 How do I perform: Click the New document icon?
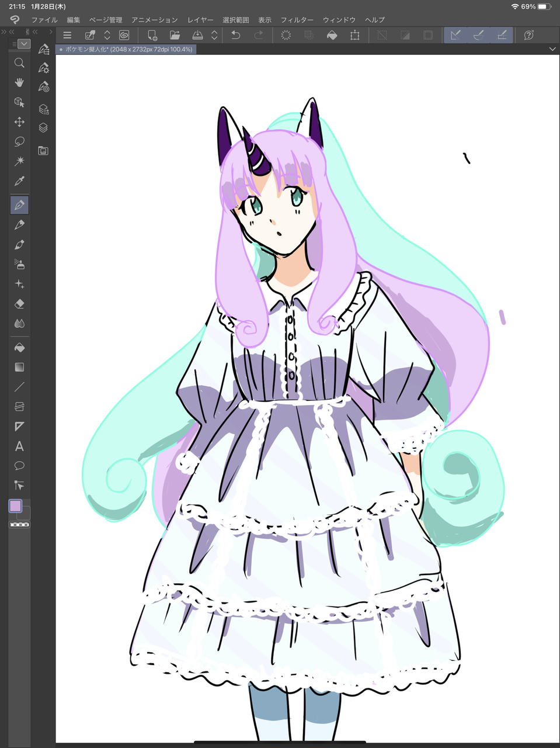[152, 35]
